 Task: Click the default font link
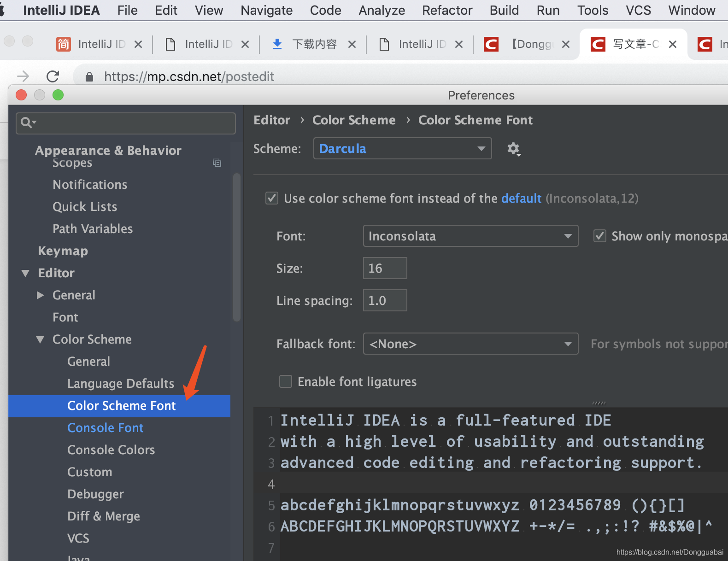click(521, 199)
